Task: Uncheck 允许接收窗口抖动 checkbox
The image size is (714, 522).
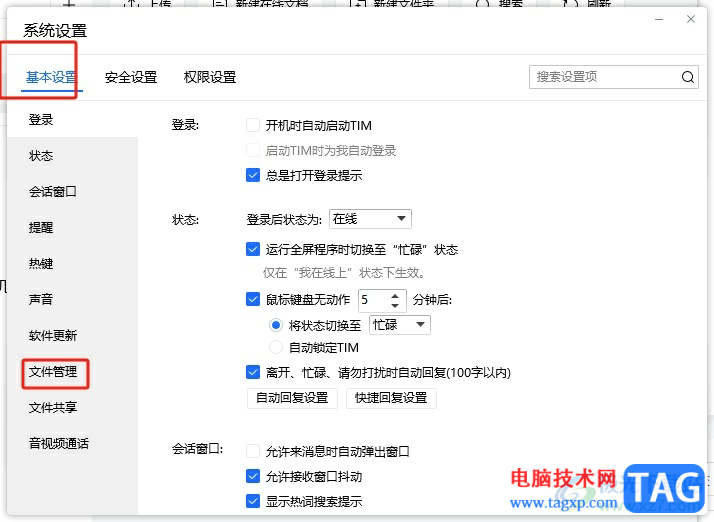Action: tap(253, 476)
